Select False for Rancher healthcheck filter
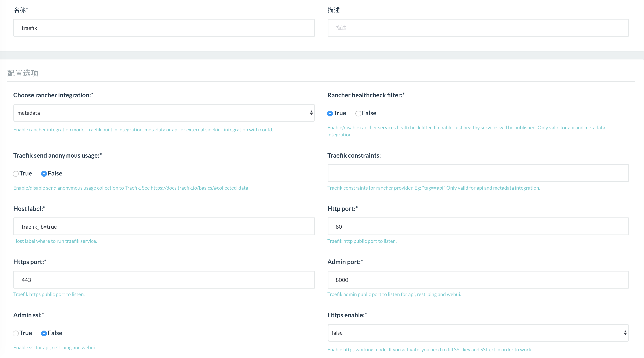 point(358,114)
